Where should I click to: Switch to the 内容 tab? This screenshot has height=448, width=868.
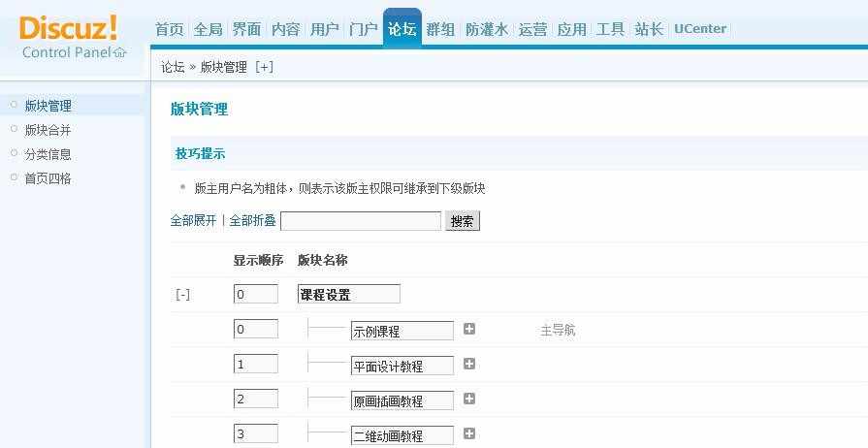[x=286, y=29]
